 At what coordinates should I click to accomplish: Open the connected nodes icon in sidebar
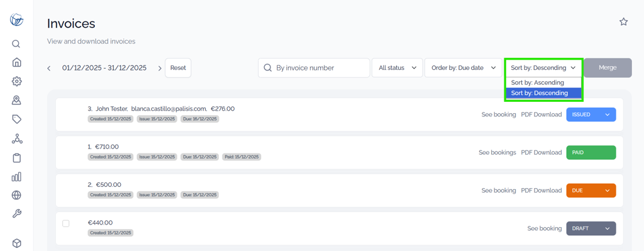click(16, 139)
